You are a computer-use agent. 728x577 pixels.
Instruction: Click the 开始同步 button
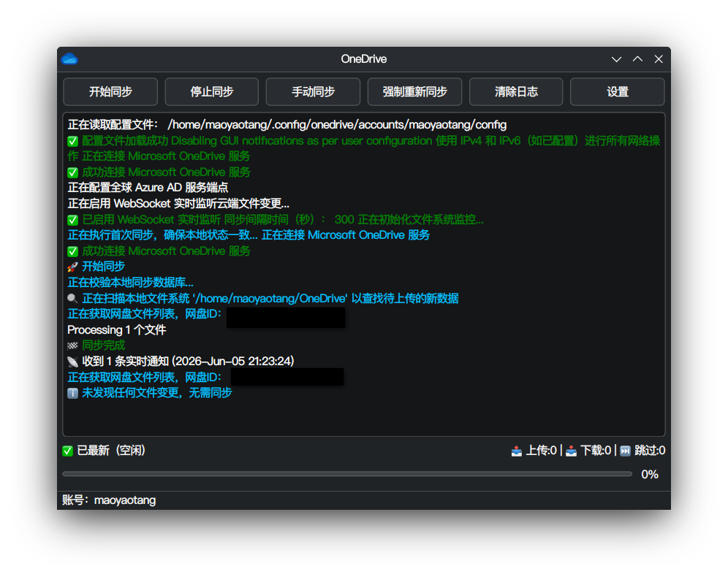click(110, 91)
